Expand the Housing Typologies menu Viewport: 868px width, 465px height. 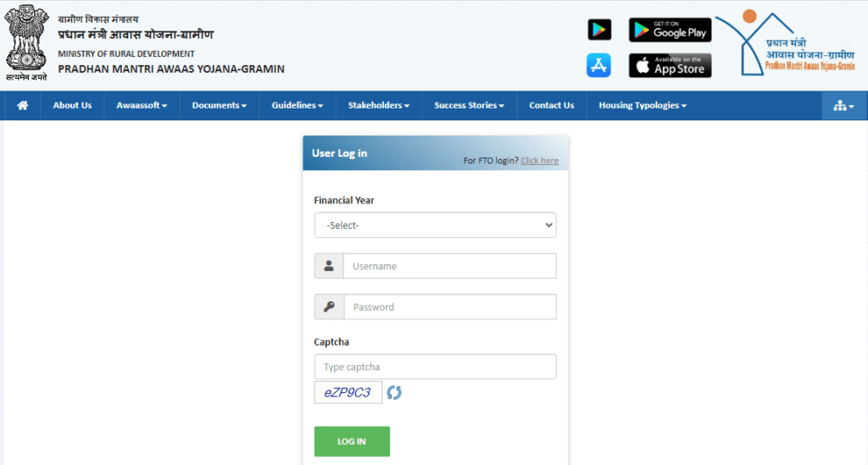[643, 106]
